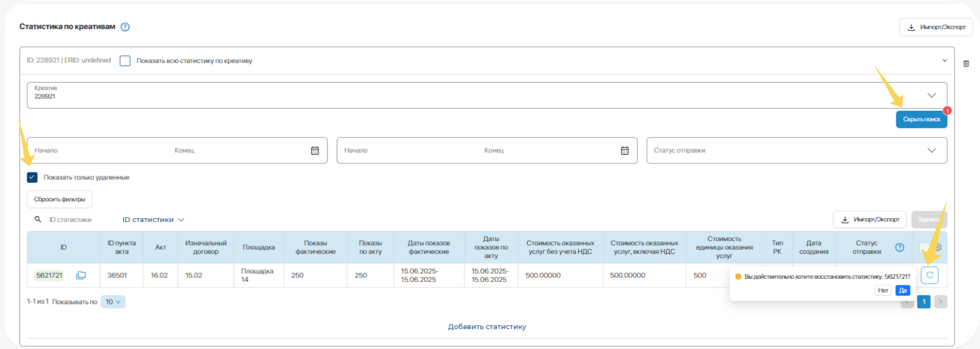This screenshot has width=980, height=349.
Task: Change rows per page dropdown showing 10
Action: [113, 302]
